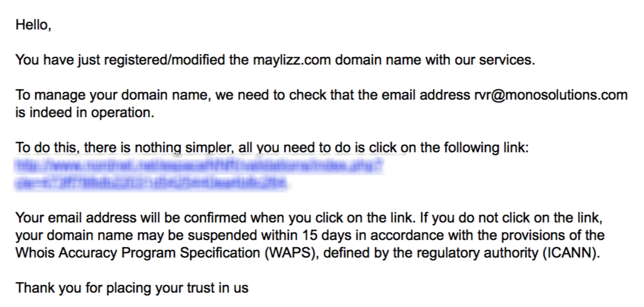Open the blurred validation link's first line
The image size is (644, 307).
(199, 165)
